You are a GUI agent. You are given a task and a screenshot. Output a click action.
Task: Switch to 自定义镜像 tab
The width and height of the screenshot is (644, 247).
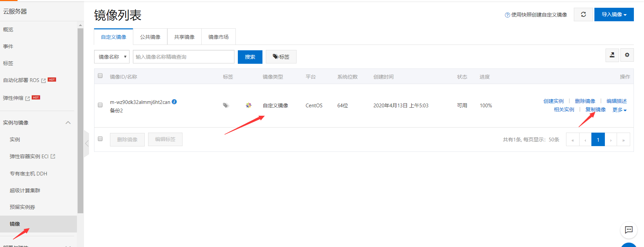pos(114,37)
